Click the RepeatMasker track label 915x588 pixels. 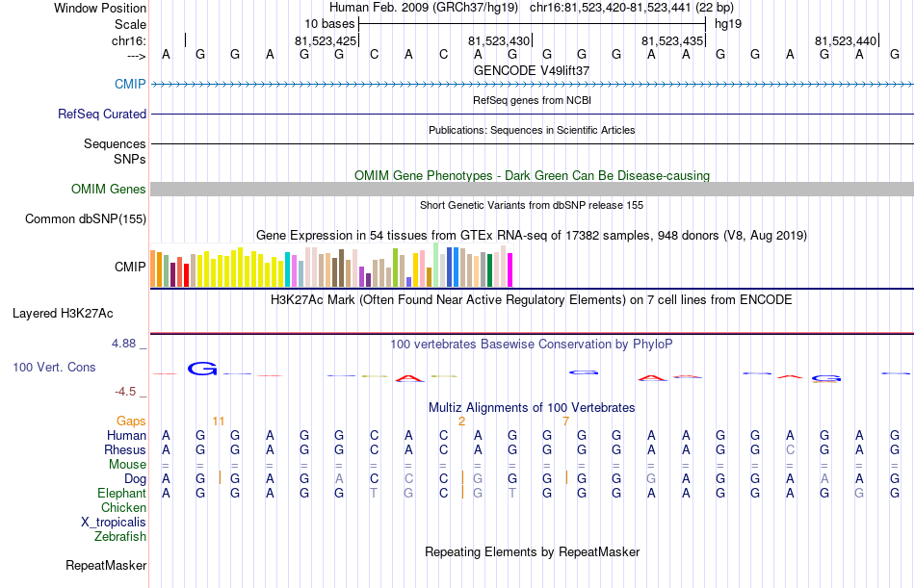[106, 565]
